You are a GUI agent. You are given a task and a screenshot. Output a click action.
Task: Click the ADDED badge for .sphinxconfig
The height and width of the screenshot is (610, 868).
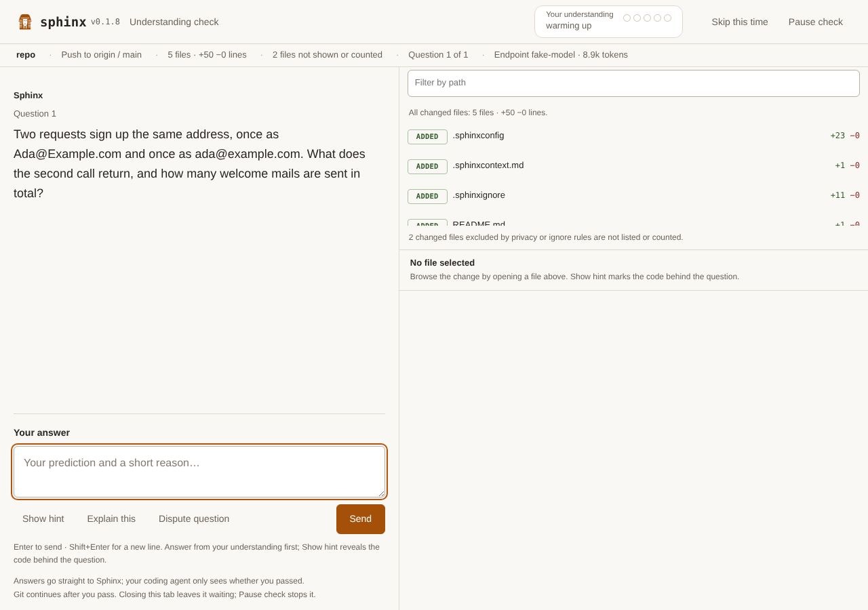pyautogui.click(x=427, y=137)
